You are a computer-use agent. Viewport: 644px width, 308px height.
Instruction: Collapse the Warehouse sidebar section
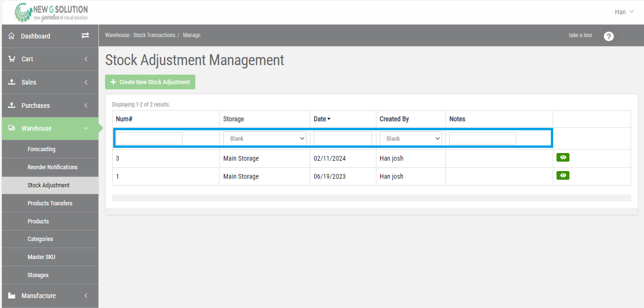point(86,128)
